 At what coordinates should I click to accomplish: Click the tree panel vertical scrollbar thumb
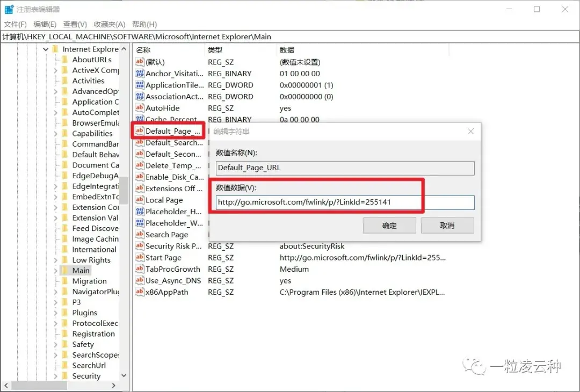click(124, 191)
